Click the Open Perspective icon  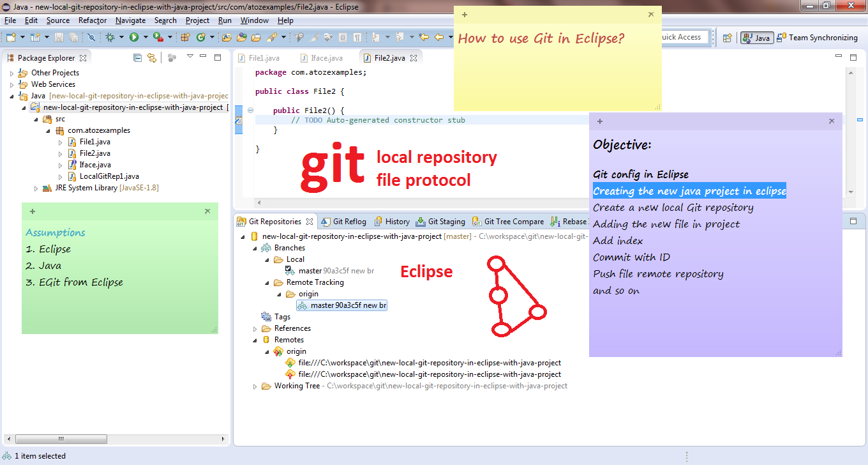[x=727, y=38]
